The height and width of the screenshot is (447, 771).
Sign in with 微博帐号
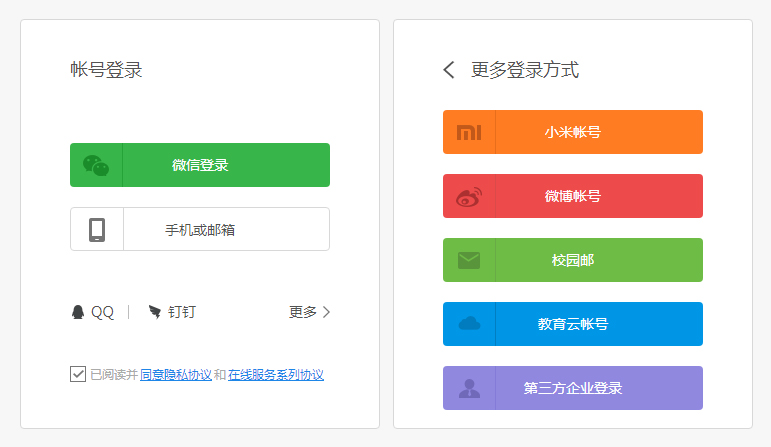pyautogui.click(x=573, y=196)
